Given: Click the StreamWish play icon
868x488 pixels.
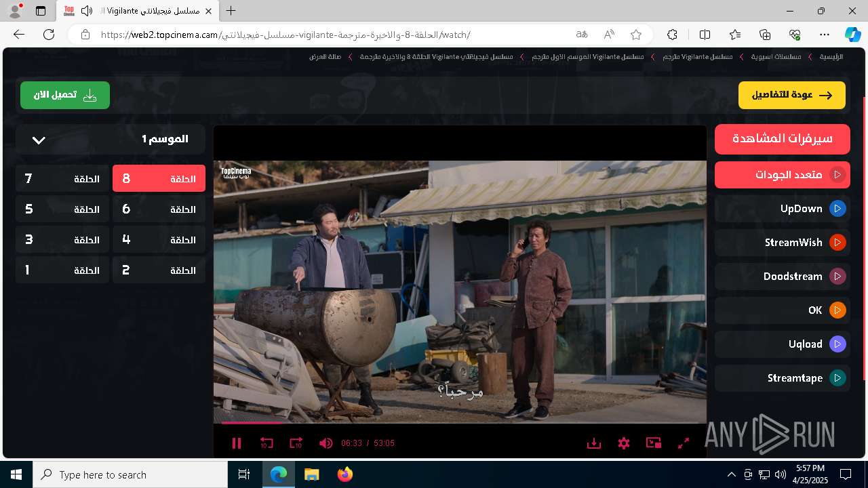Looking at the screenshot, I should (837, 243).
